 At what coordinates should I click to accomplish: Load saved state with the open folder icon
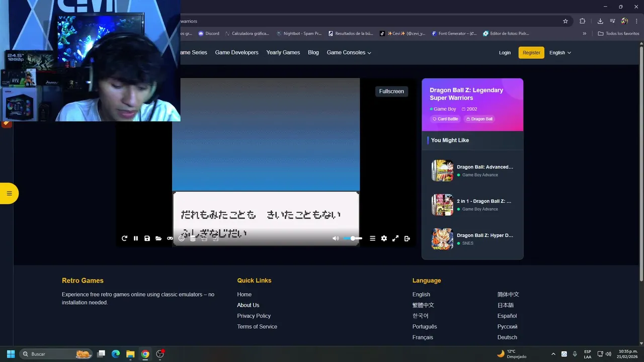pyautogui.click(x=158, y=238)
